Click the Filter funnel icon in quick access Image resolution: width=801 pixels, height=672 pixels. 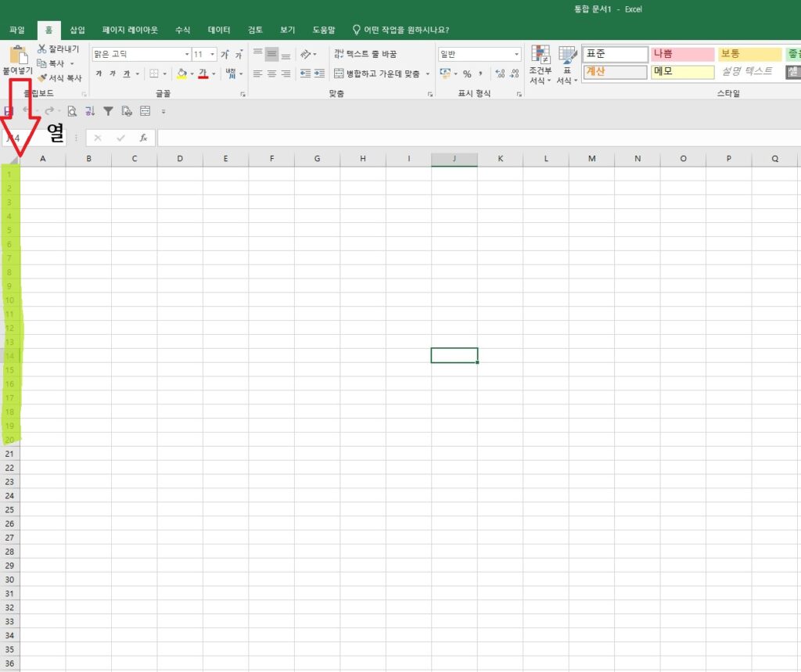click(108, 111)
